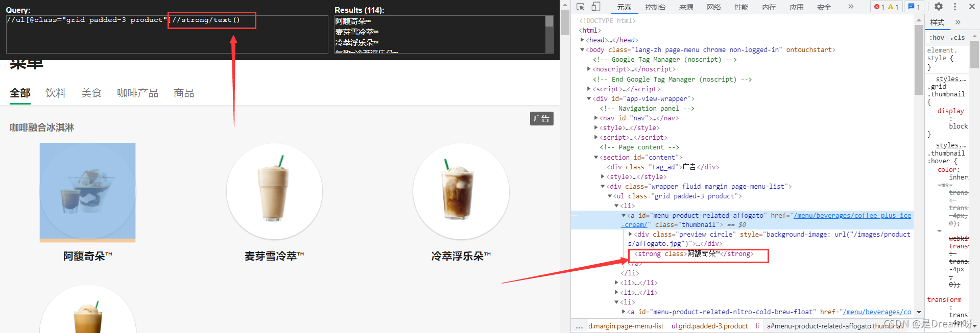Screen dimensions: 980x333
Task: Open DevTools settings gear
Action: tap(939, 7)
